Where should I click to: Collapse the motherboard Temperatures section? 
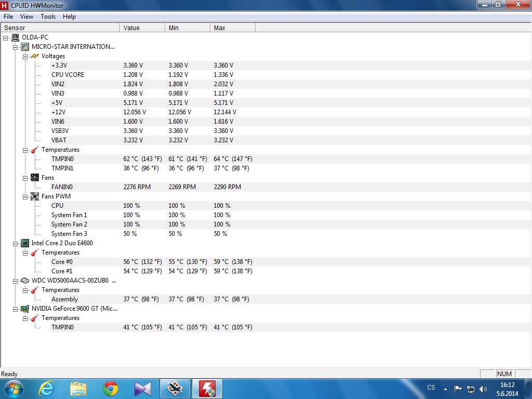coord(25,150)
